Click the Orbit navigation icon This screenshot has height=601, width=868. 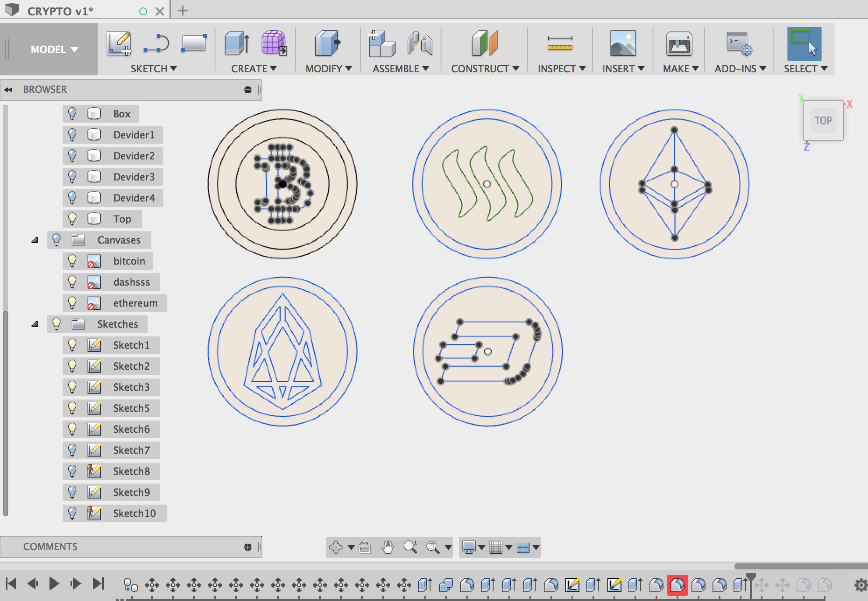click(x=336, y=547)
